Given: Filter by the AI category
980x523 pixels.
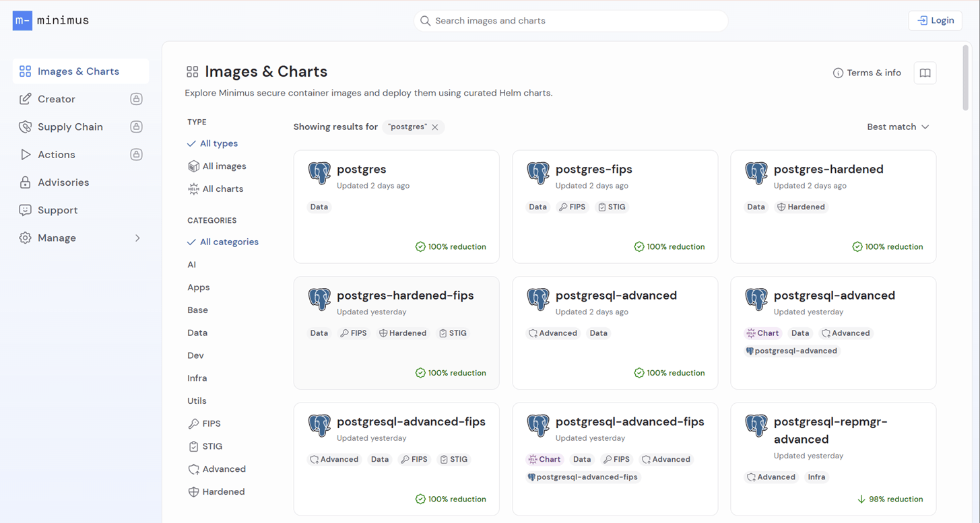Looking at the screenshot, I should click(x=192, y=265).
